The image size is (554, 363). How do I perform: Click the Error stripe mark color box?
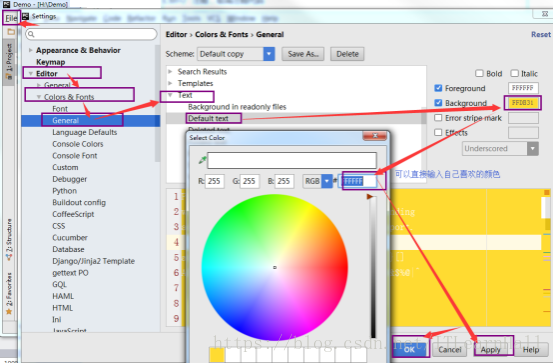point(523,118)
